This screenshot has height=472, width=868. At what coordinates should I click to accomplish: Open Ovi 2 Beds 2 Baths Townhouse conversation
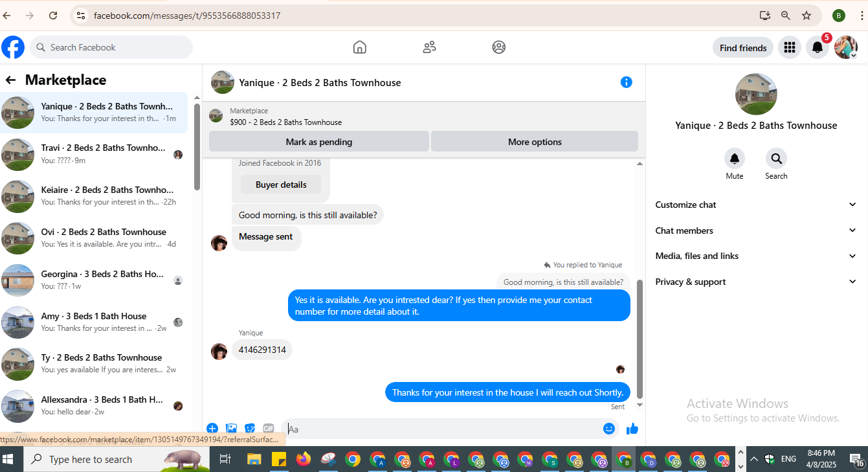click(95, 238)
